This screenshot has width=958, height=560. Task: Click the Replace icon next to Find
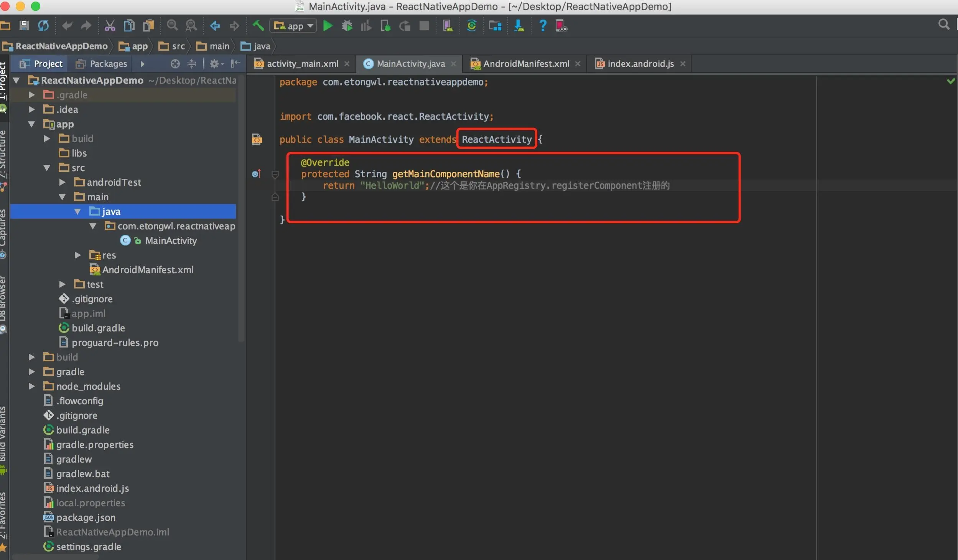191,26
